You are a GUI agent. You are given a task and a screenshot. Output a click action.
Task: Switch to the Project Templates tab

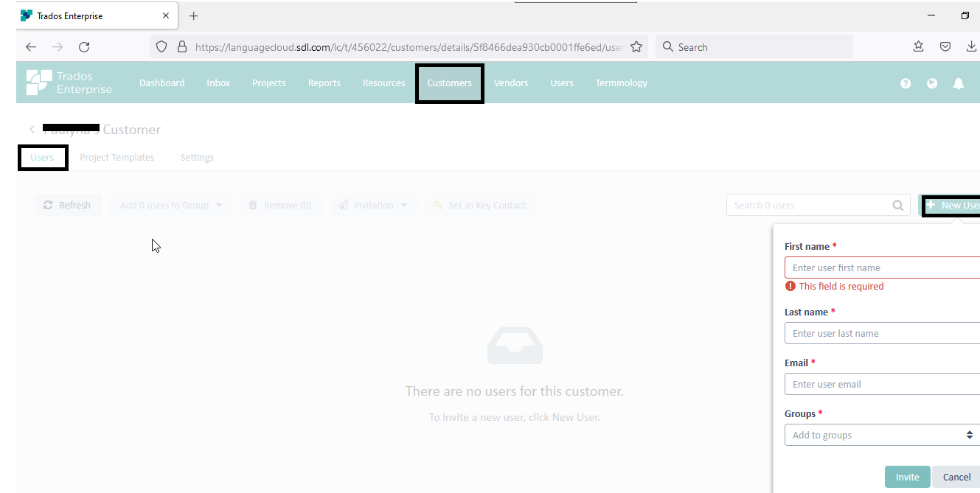[117, 158]
